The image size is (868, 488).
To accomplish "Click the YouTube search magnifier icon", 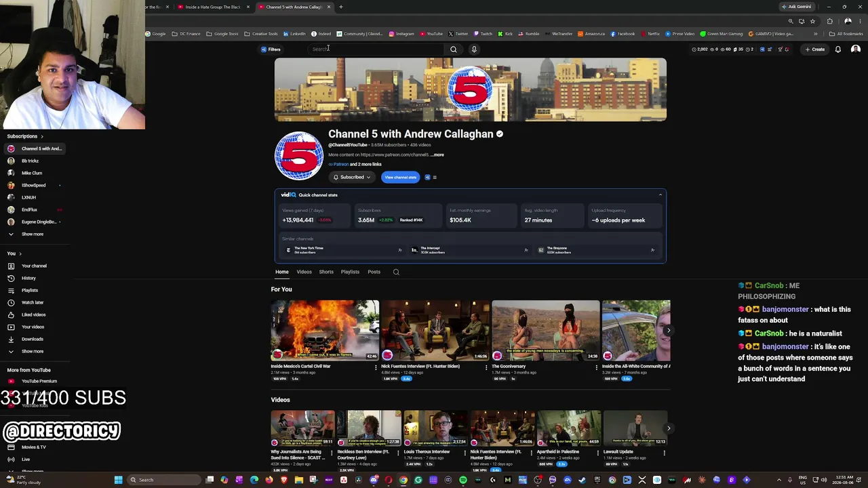I will pyautogui.click(x=454, y=49).
